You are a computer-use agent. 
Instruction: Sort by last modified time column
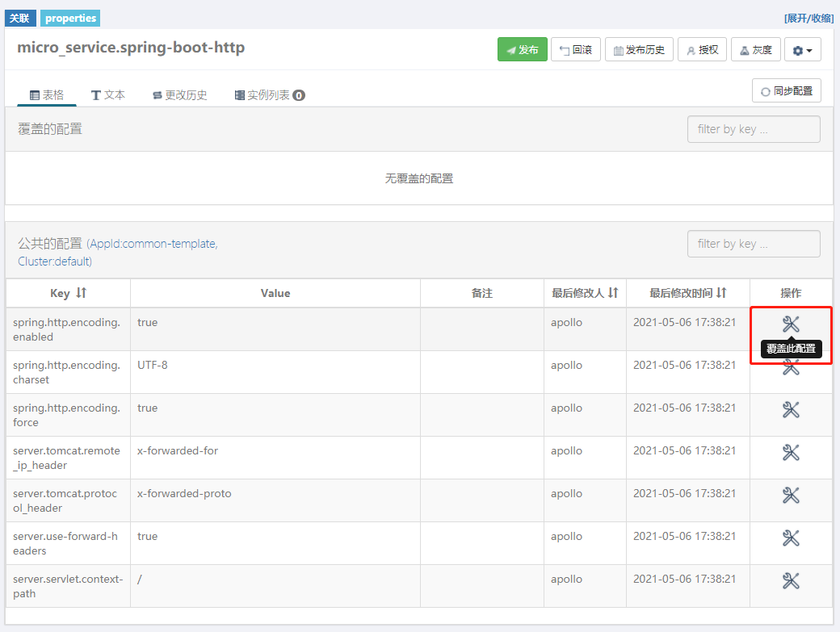click(x=721, y=293)
